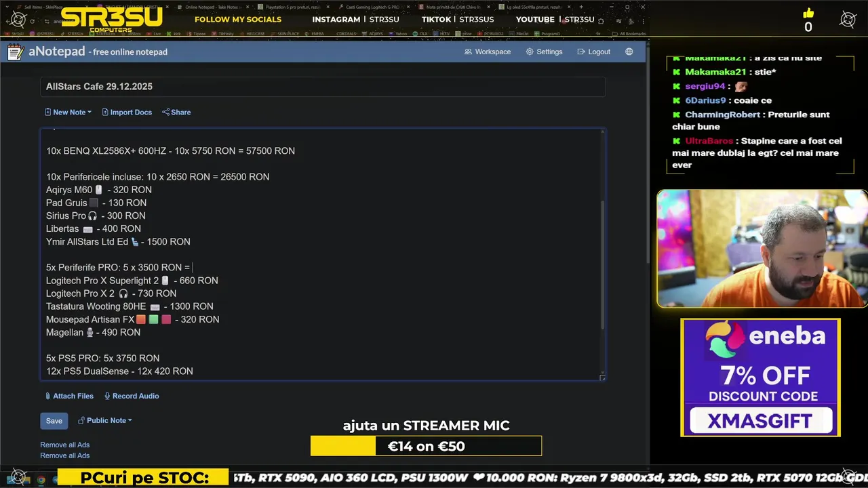Click the Import Docs icon
This screenshot has height=488, width=868.
click(105, 112)
